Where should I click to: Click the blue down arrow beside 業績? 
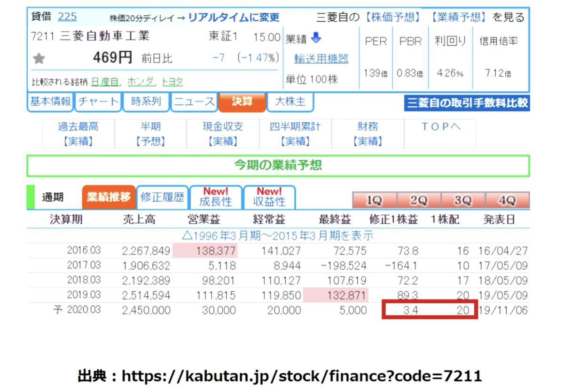316,38
